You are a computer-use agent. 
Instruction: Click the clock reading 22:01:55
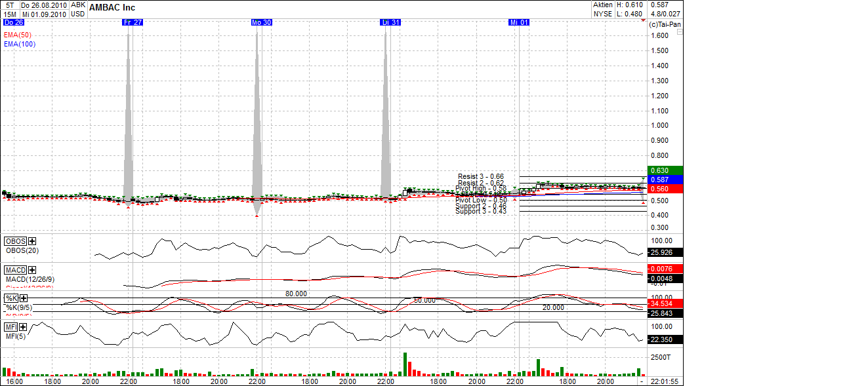(x=665, y=381)
